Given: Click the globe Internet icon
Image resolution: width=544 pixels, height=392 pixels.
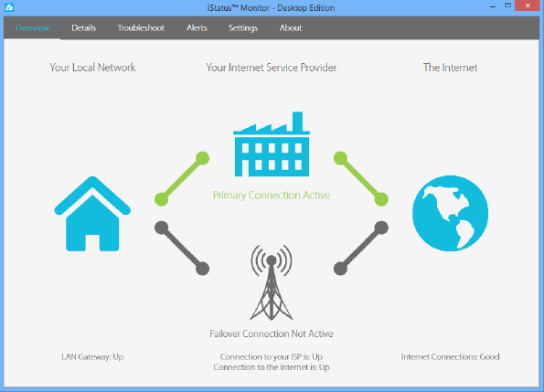Looking at the screenshot, I should click(x=451, y=213).
